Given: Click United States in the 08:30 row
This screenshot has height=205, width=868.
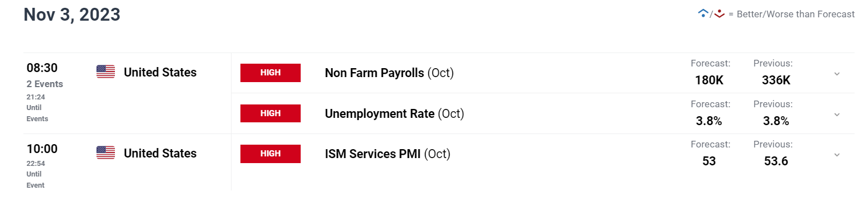Looking at the screenshot, I should coord(160,72).
